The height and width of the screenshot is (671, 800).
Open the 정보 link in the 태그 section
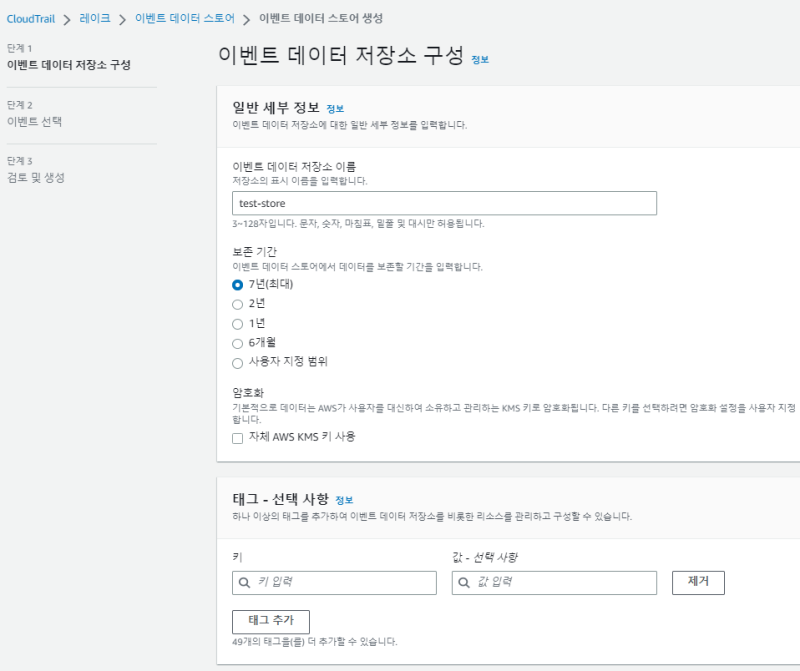[344, 500]
